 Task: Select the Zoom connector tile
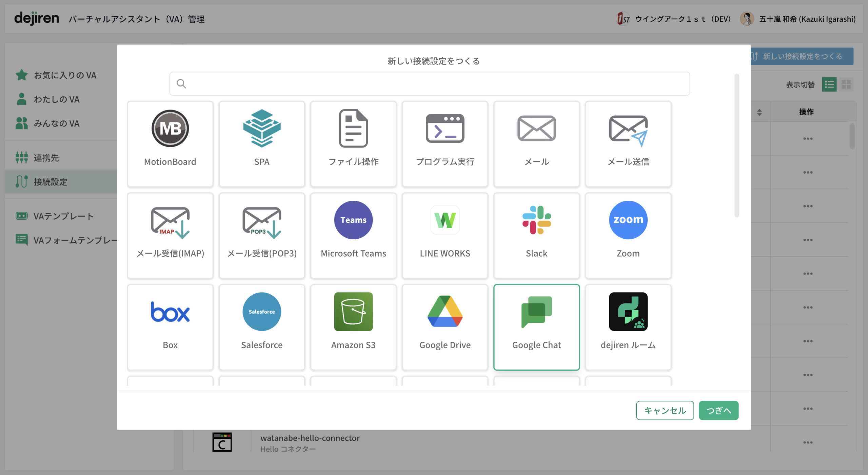[628, 236]
